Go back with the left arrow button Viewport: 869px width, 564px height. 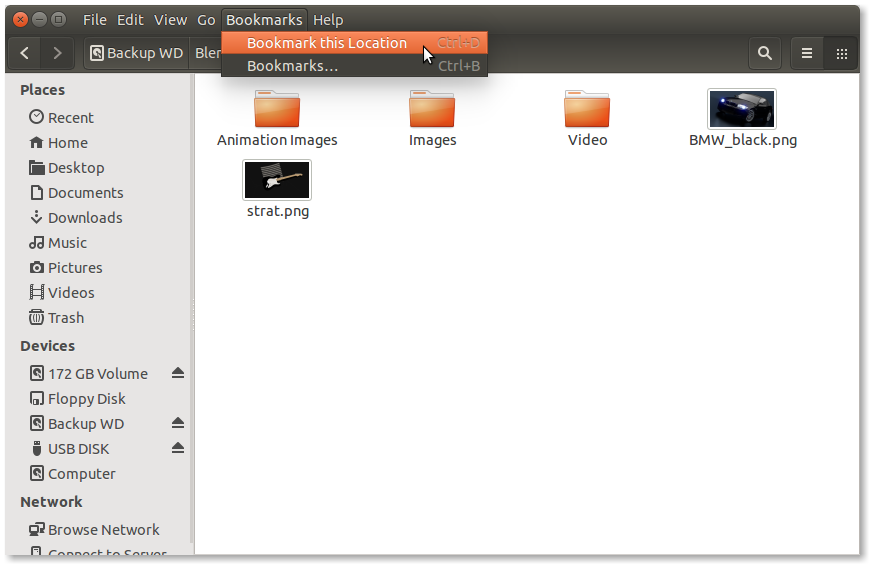(x=24, y=53)
